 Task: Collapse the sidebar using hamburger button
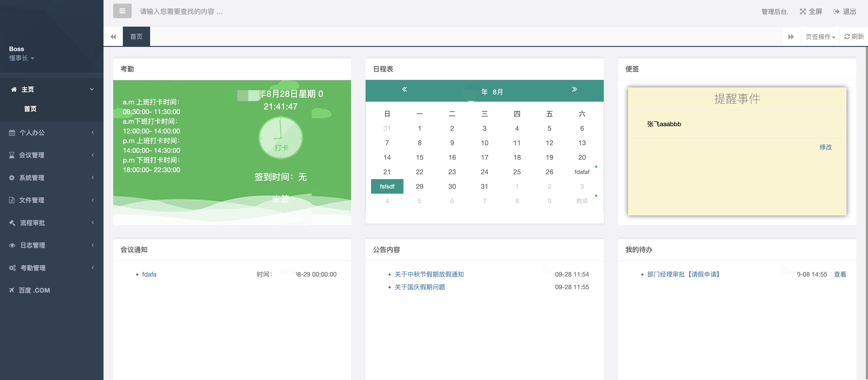click(x=122, y=11)
